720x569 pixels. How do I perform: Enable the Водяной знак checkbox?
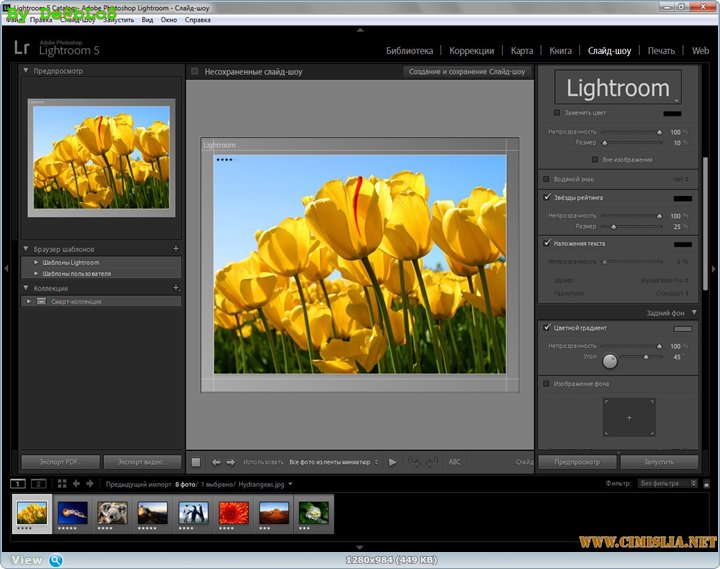[545, 179]
